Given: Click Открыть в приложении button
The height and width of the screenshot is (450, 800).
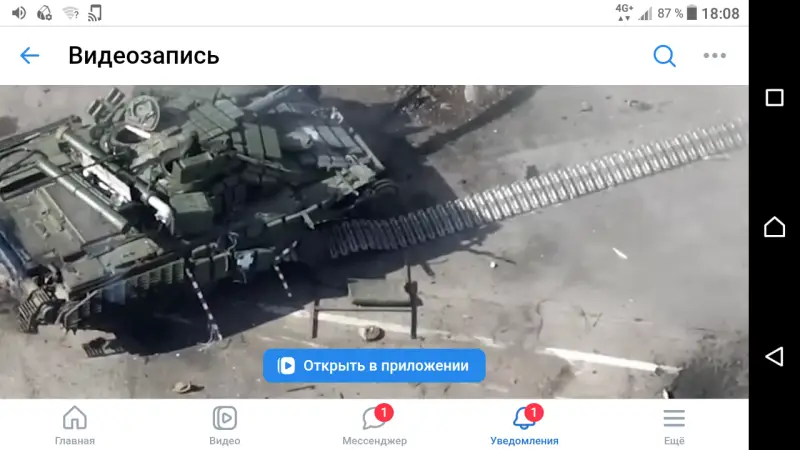Looking at the screenshot, I should [374, 365].
